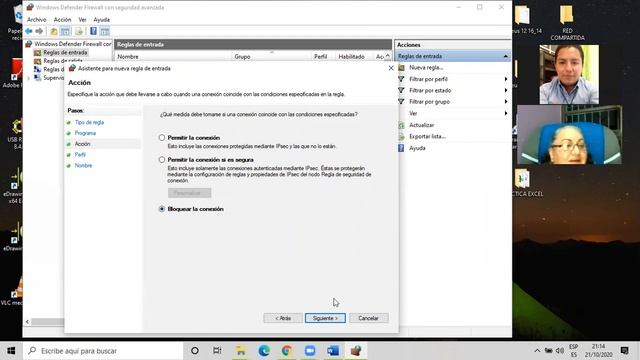Open the Acción menu
Image resolution: width=640 pixels, height=360 pixels.
pyautogui.click(x=62, y=19)
